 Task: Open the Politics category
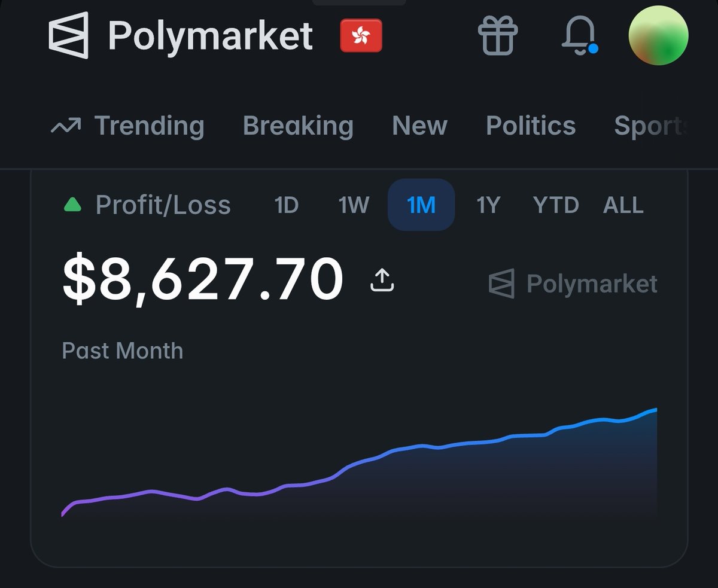pos(531,126)
